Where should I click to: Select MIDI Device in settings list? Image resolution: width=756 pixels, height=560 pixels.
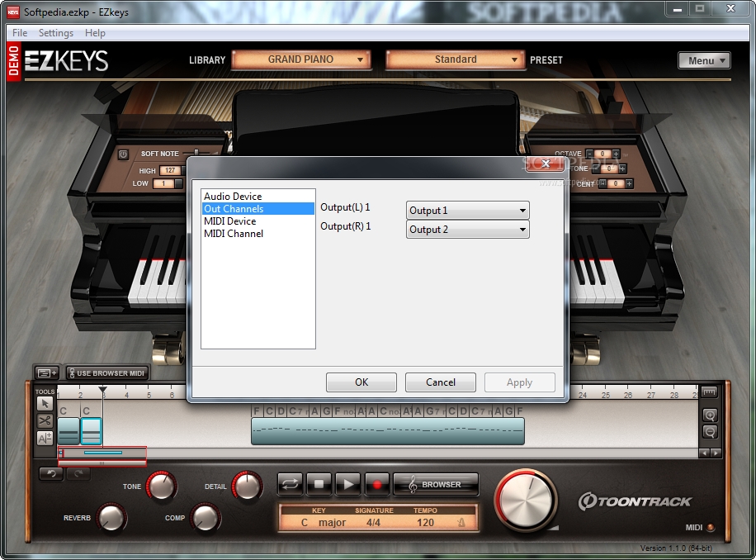258,221
